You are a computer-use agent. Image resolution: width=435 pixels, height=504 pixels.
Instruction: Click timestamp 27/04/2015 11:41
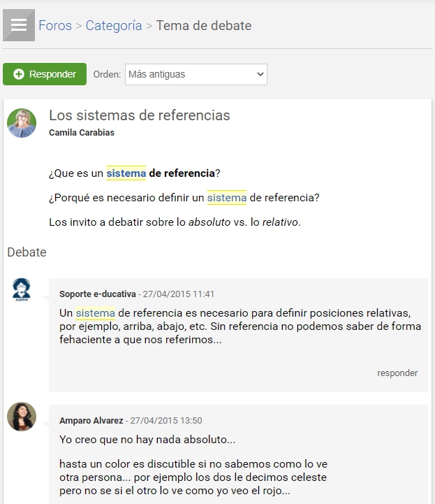tap(178, 294)
